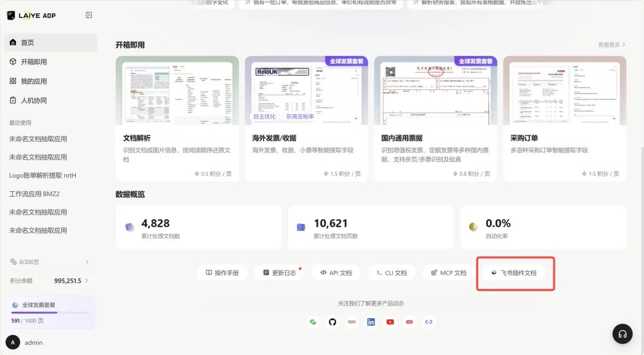The image size is (644, 355).
Task: Open the GitHub social icon
Action: click(x=332, y=322)
